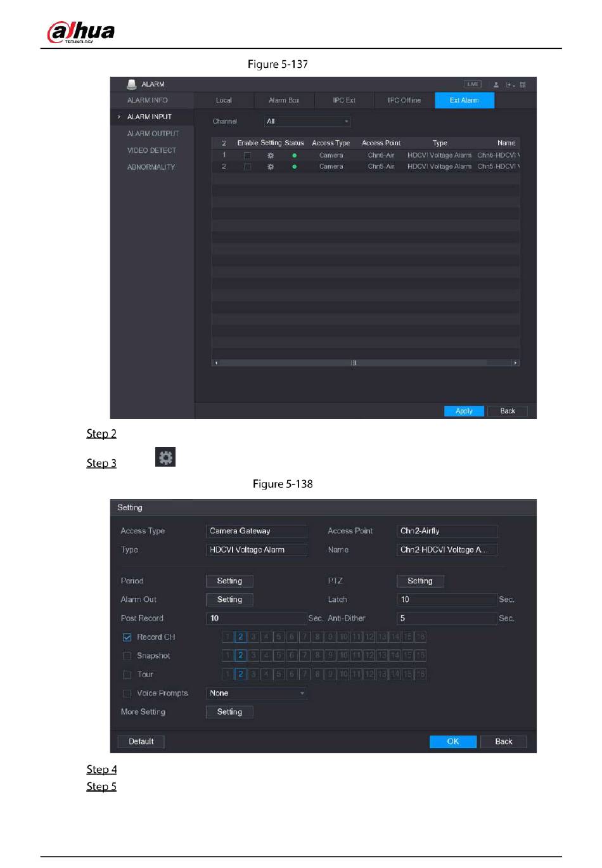Click the Post Record field showing 10
The width and height of the screenshot is (602, 868).
click(x=257, y=618)
